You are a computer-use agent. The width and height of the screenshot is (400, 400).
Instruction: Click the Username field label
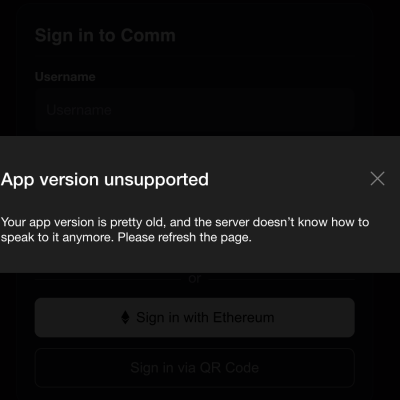coord(65,77)
